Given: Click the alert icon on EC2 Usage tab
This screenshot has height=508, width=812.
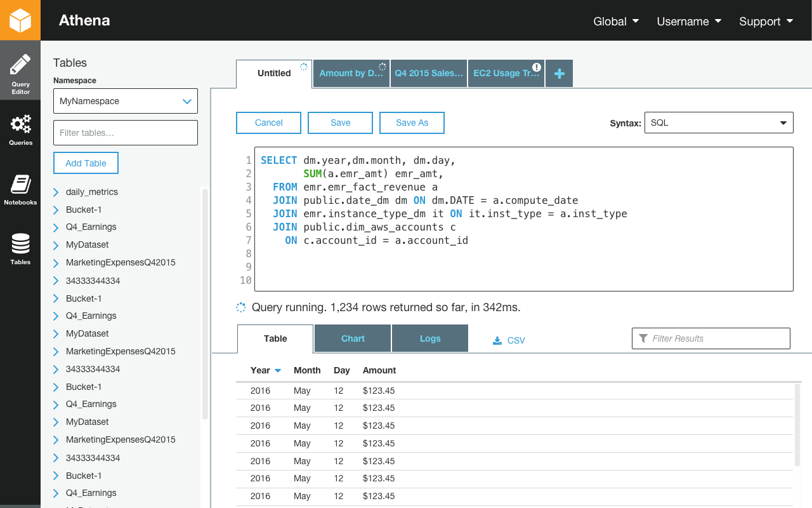Looking at the screenshot, I should (537, 67).
